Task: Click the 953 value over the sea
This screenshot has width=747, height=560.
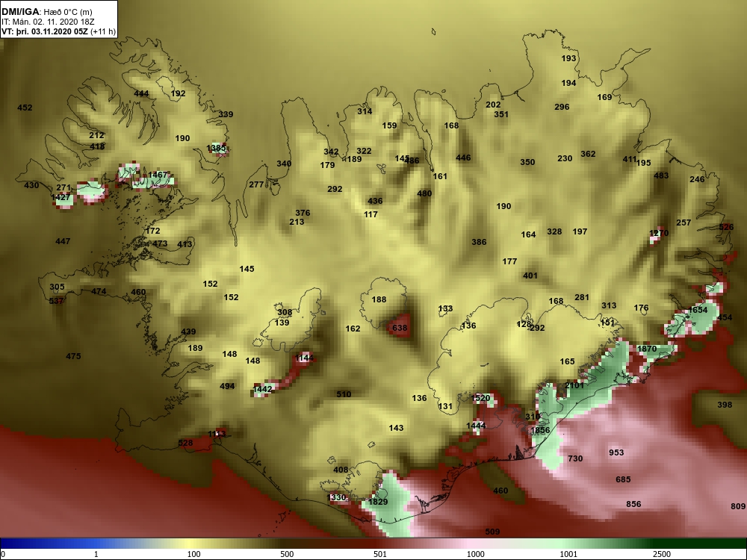Action: 616,452
